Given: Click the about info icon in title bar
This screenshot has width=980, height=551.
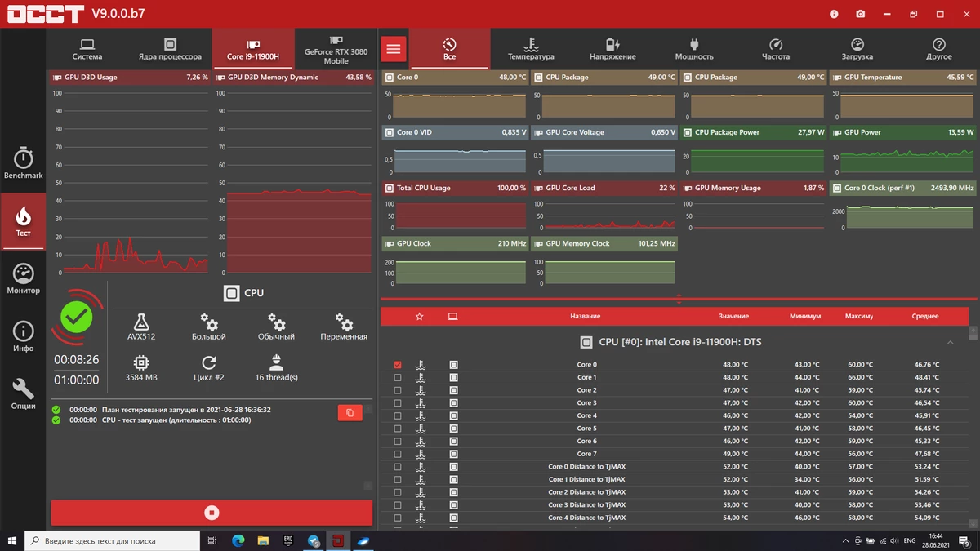Looking at the screenshot, I should coord(834,14).
